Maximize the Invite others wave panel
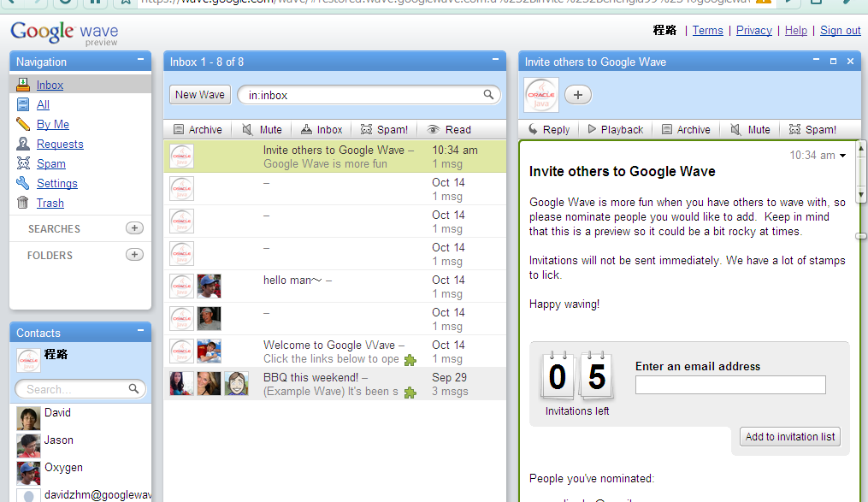 coord(833,61)
